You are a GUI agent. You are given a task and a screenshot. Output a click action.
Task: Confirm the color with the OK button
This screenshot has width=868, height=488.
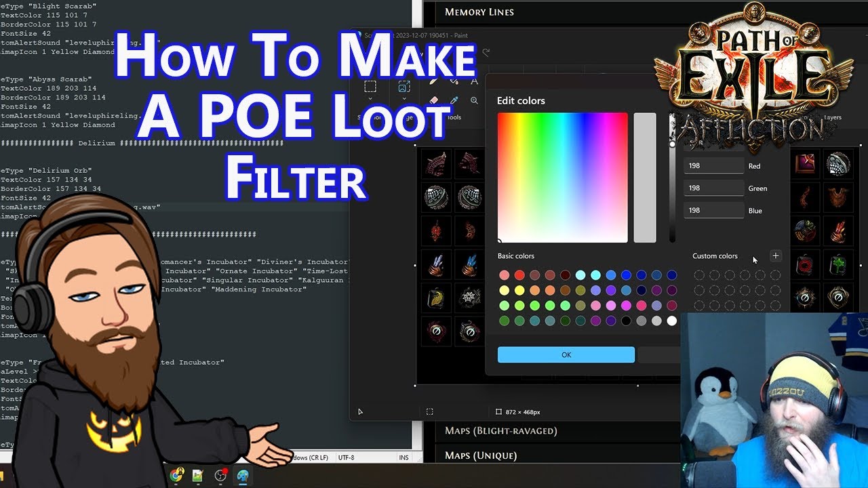(566, 354)
